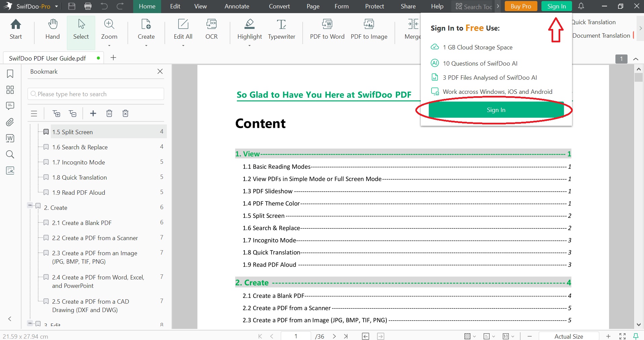The image size is (644, 340).
Task: Open the Zoom tool
Action: pyautogui.click(x=109, y=30)
